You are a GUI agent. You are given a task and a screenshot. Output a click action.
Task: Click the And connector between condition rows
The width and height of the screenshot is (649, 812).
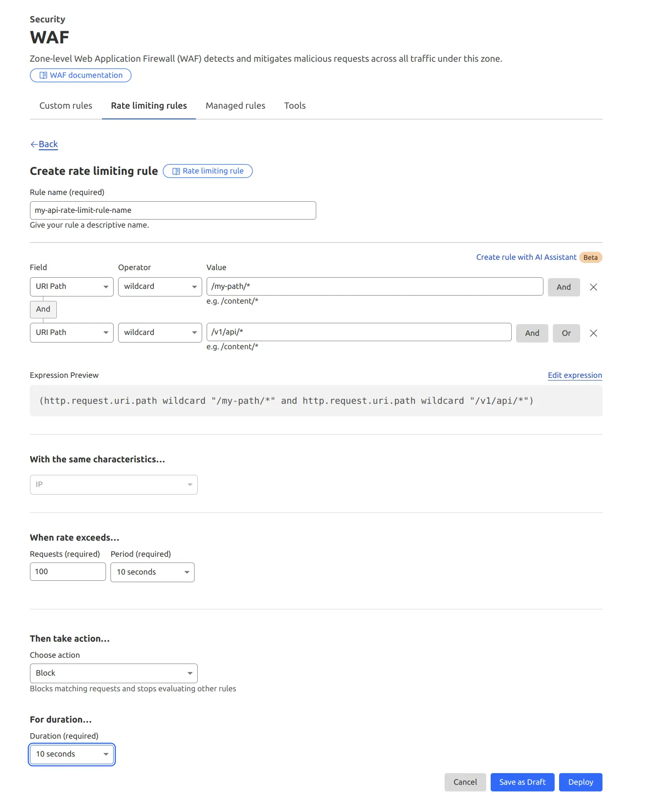coord(43,309)
